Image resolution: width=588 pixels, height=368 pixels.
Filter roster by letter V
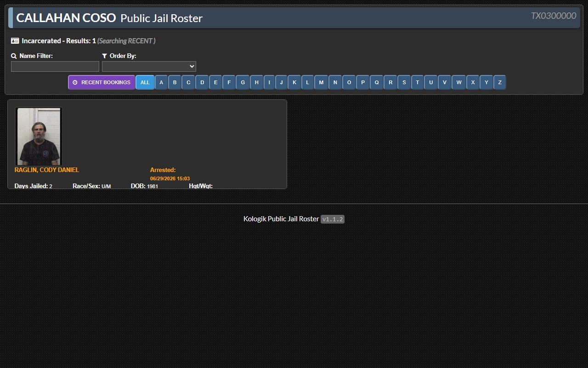click(445, 82)
